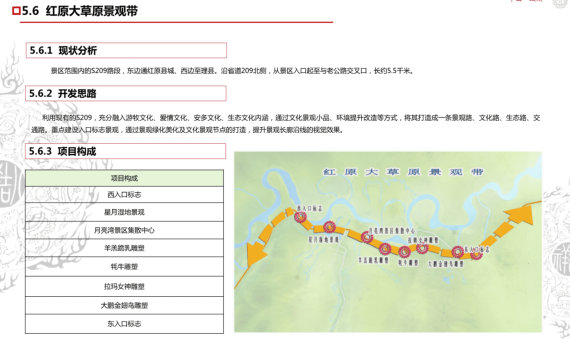This screenshot has height=360, width=570.
Task: Select the table row 牦牛雕塑
Action: coord(124,267)
